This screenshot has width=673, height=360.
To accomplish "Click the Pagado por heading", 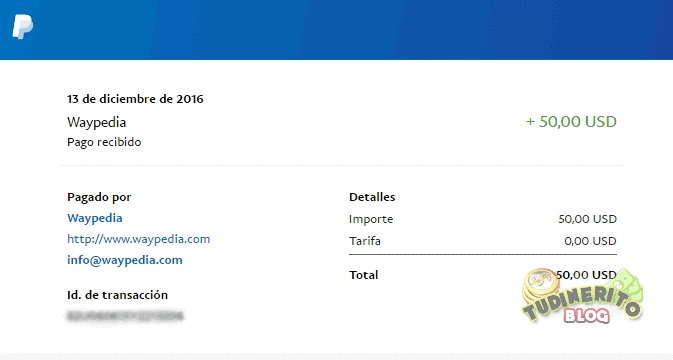I will 99,197.
